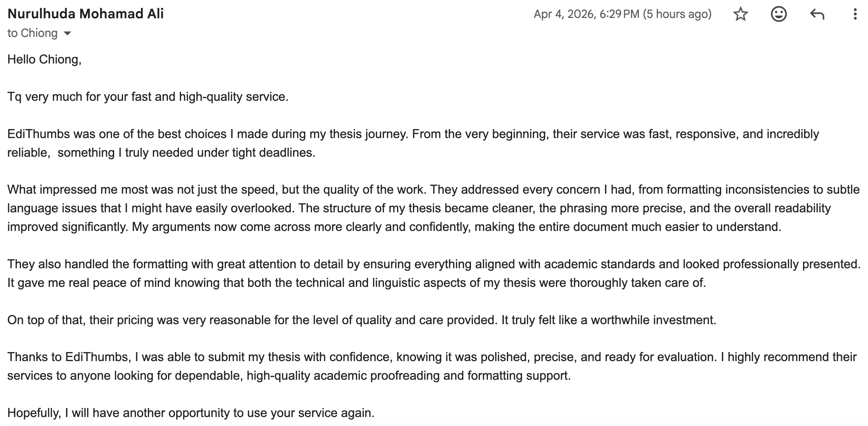Click sender name Nurulhuda Mohamad Ali
The image size is (868, 426).
[85, 14]
